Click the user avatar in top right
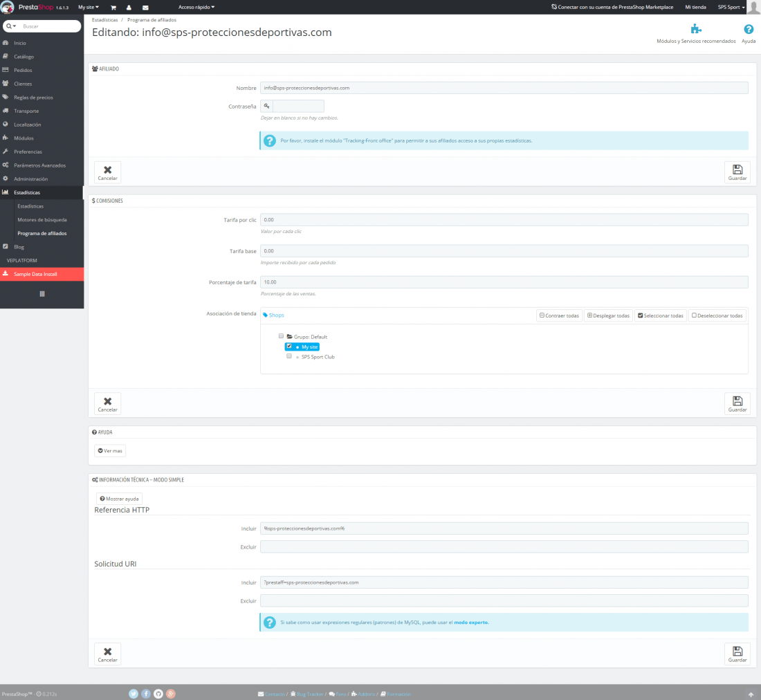 click(x=753, y=8)
